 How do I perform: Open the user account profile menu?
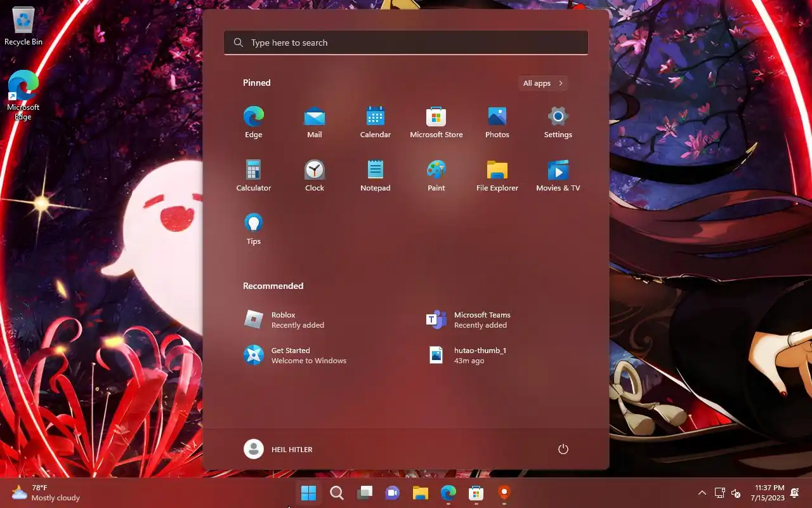point(278,449)
